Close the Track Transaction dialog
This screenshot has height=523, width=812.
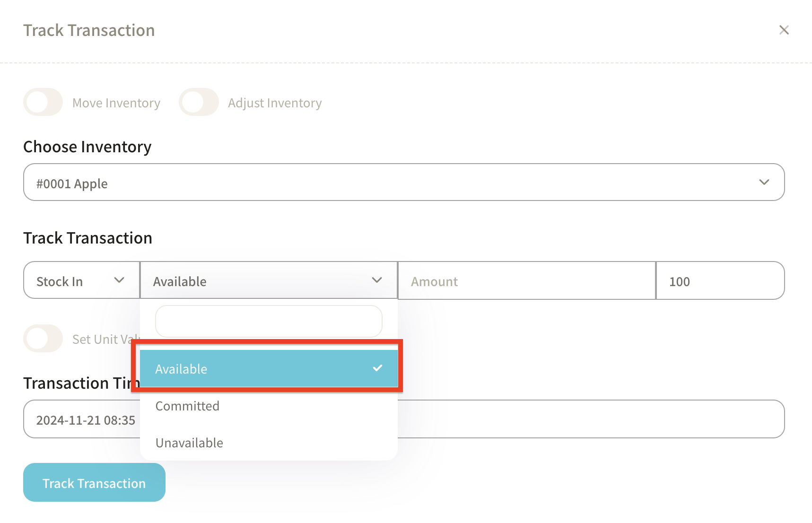pyautogui.click(x=784, y=30)
